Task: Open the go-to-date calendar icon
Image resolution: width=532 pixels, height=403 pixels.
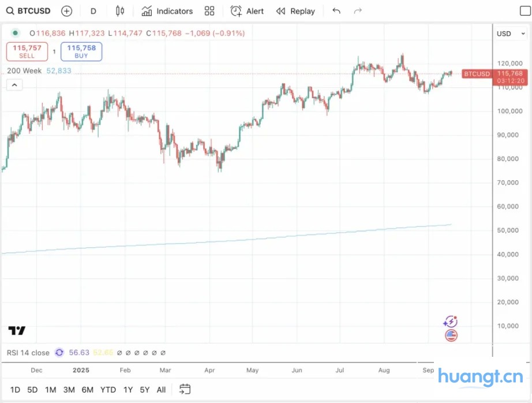Action: pyautogui.click(x=185, y=389)
